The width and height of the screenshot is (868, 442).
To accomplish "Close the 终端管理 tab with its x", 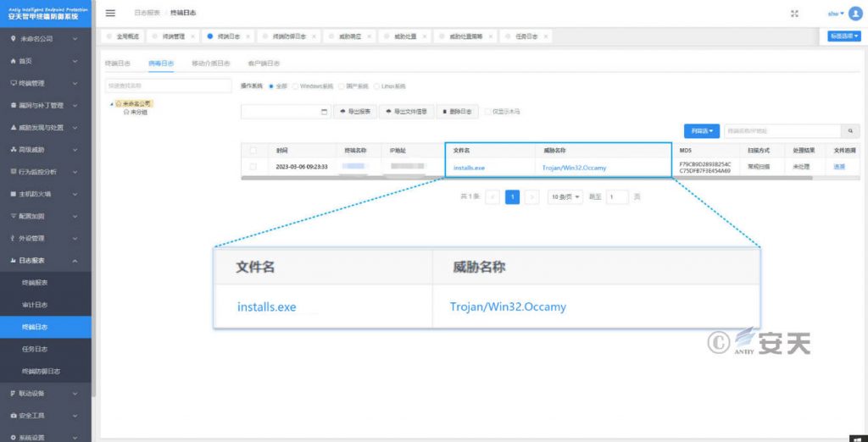I will point(192,36).
